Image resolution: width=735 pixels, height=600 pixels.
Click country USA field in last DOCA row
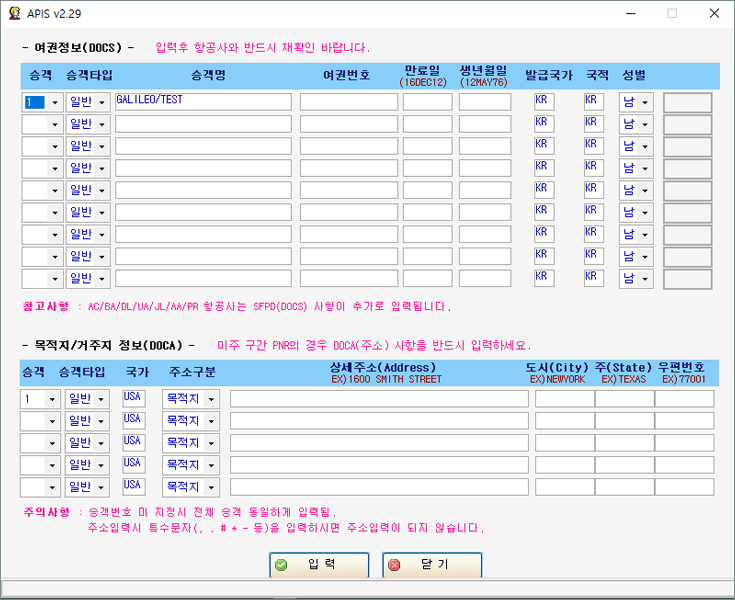(x=134, y=486)
